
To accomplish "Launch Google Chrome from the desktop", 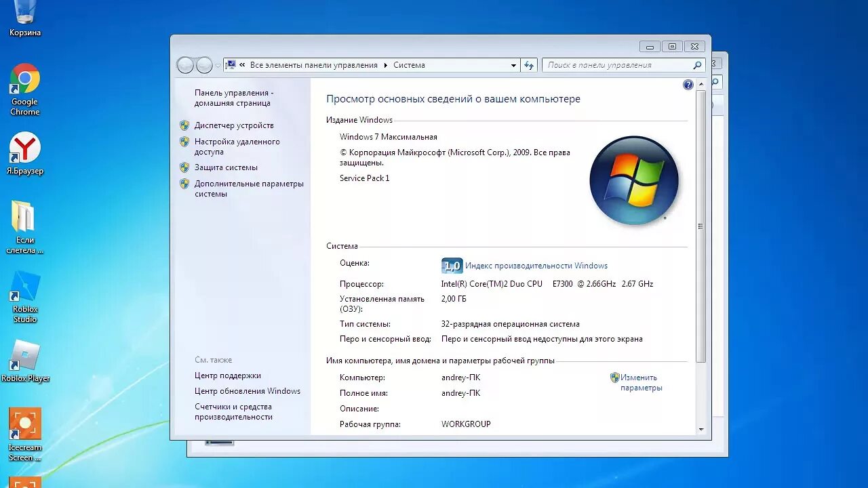I will 25,89.
